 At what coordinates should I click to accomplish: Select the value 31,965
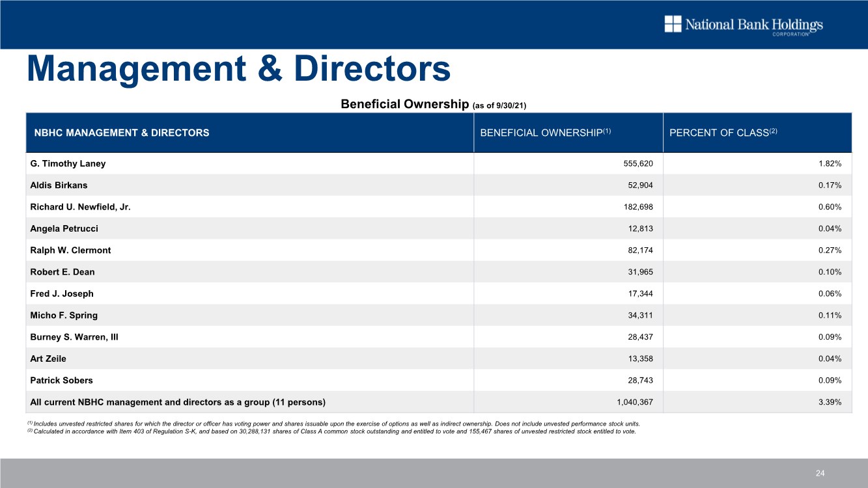(641, 272)
